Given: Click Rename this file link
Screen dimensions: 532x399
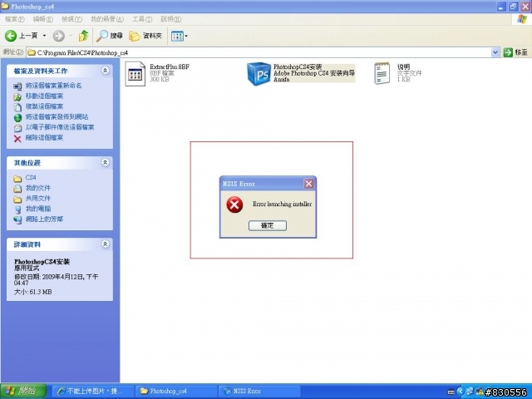Looking at the screenshot, I should (x=53, y=86).
